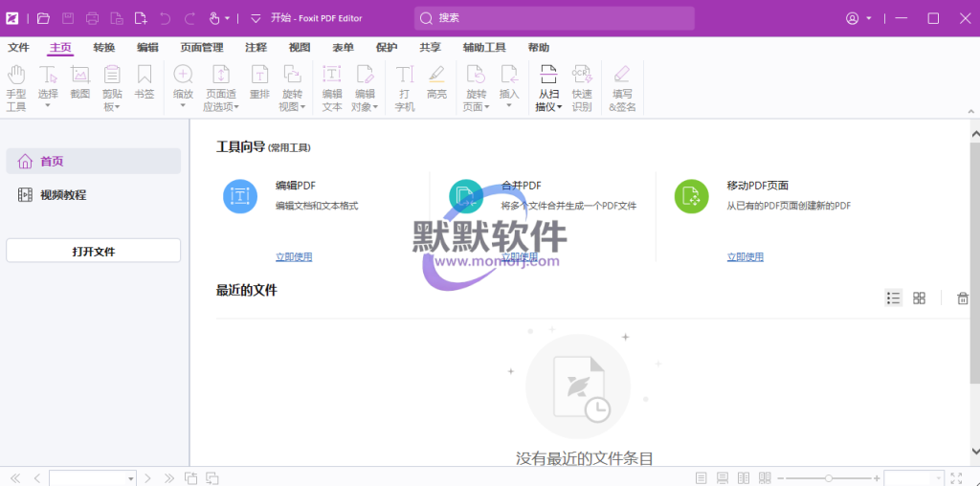Click 立即使用 link under Edit PDF (编辑PDF)
The height and width of the screenshot is (486, 980).
pos(294,256)
